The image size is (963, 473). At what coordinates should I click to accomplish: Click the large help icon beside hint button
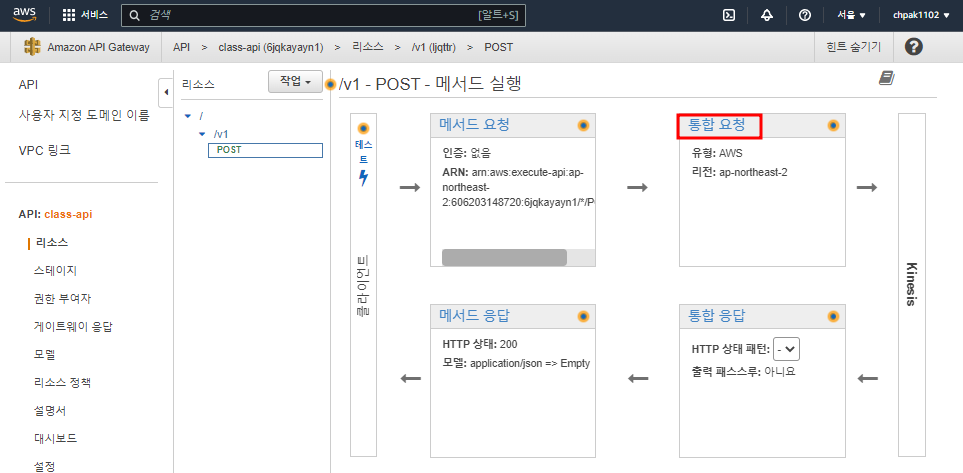(x=914, y=47)
